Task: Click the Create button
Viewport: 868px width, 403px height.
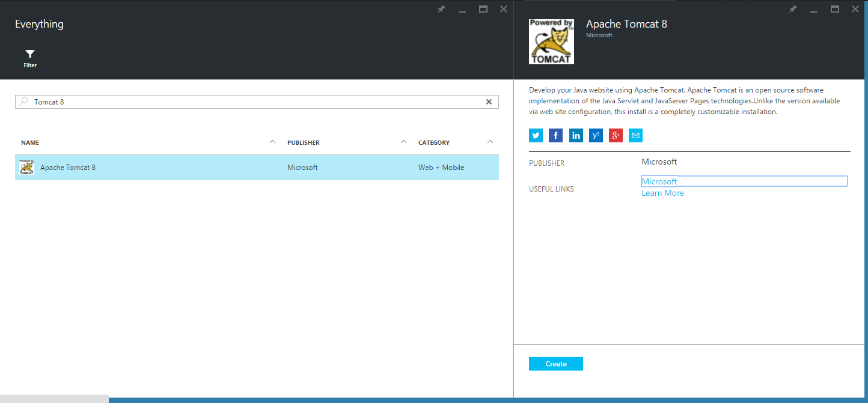Action: pyautogui.click(x=555, y=364)
